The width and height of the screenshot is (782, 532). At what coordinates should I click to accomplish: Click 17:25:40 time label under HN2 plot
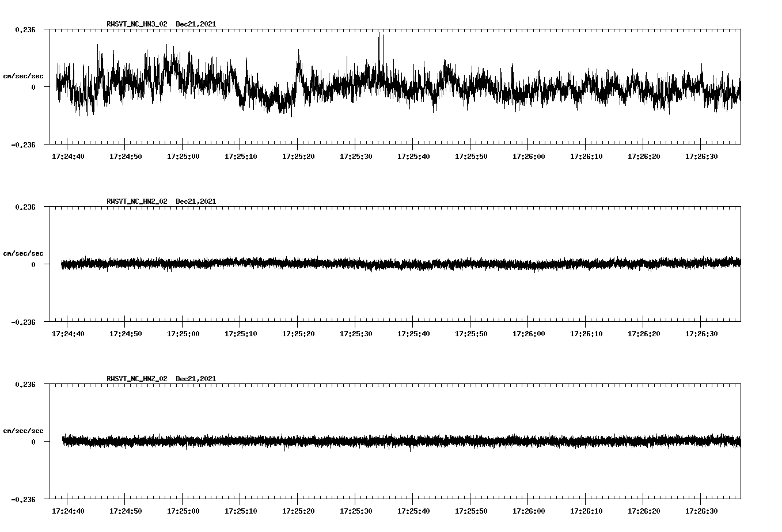click(x=413, y=333)
